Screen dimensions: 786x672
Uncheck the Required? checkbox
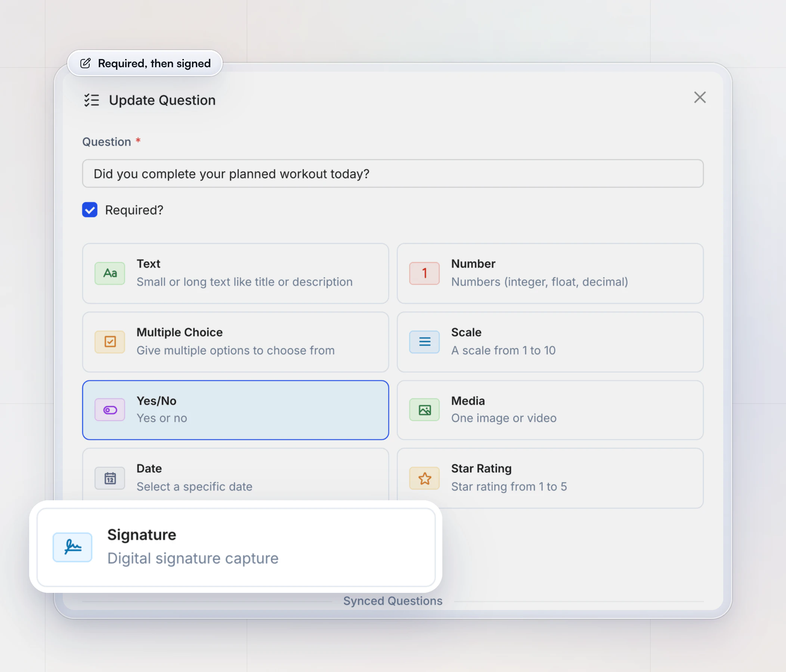[x=90, y=209]
